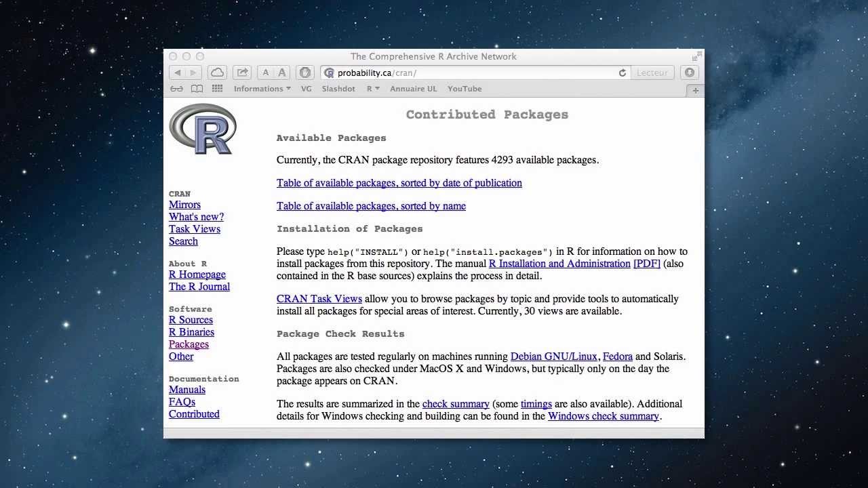Show bookmarks with the open-book icon
The height and width of the screenshot is (488, 868).
point(197,89)
